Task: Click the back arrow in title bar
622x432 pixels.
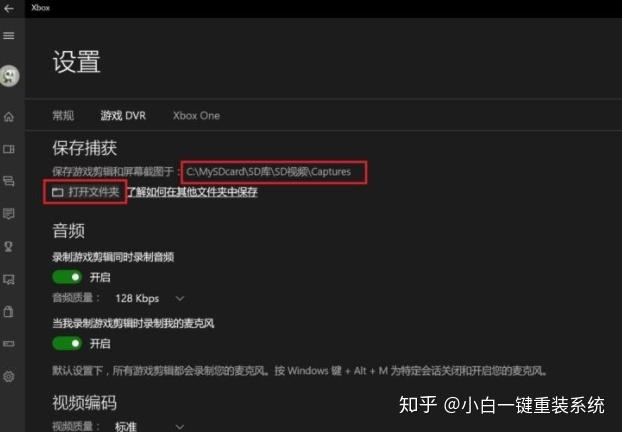Action: (x=9, y=8)
